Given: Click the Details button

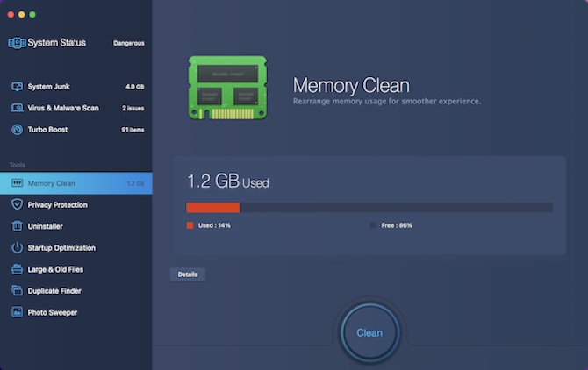Looking at the screenshot, I should point(188,274).
